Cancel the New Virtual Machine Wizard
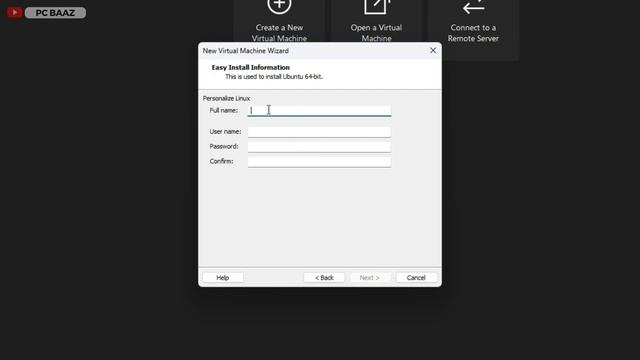This screenshot has height=360, width=640. point(416,278)
